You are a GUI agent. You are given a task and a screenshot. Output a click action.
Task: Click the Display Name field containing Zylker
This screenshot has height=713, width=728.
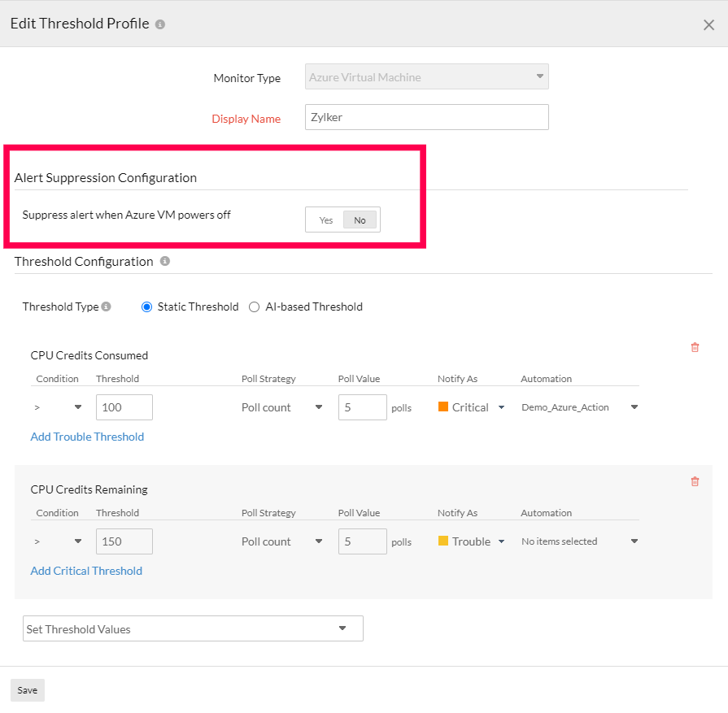click(426, 117)
